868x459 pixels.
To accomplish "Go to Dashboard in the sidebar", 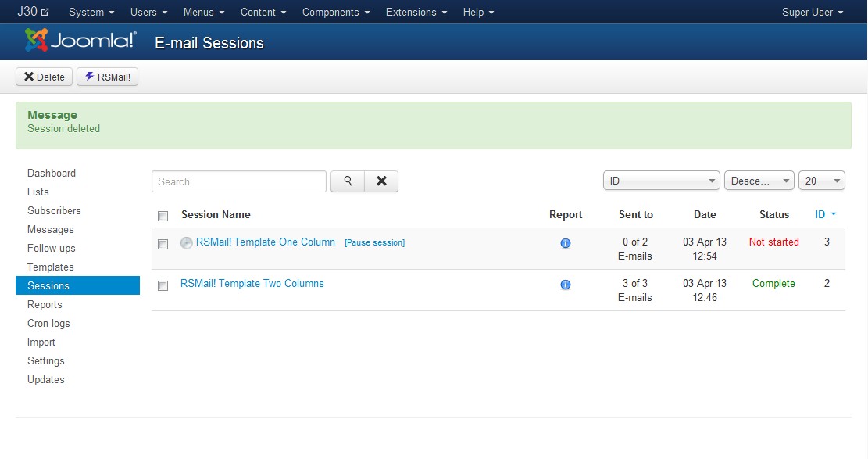I will click(x=52, y=173).
